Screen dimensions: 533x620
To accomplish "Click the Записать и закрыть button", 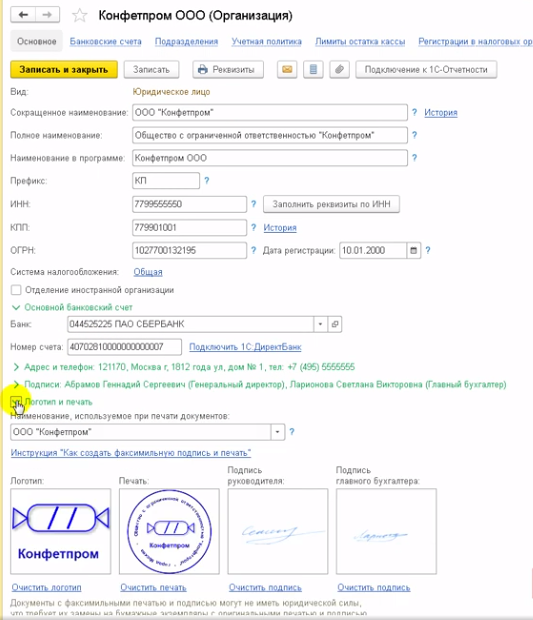I will pyautogui.click(x=64, y=70).
